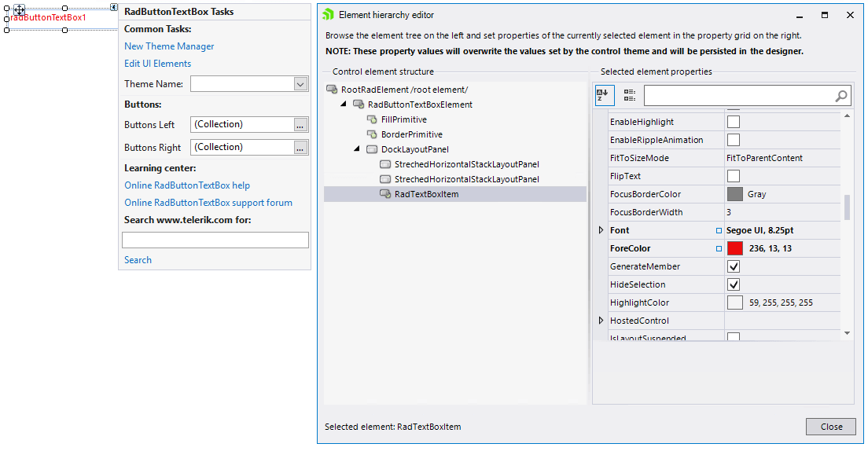This screenshot has width=868, height=451.
Task: Open Online RadButtonTextBox help link
Action: coord(187,185)
